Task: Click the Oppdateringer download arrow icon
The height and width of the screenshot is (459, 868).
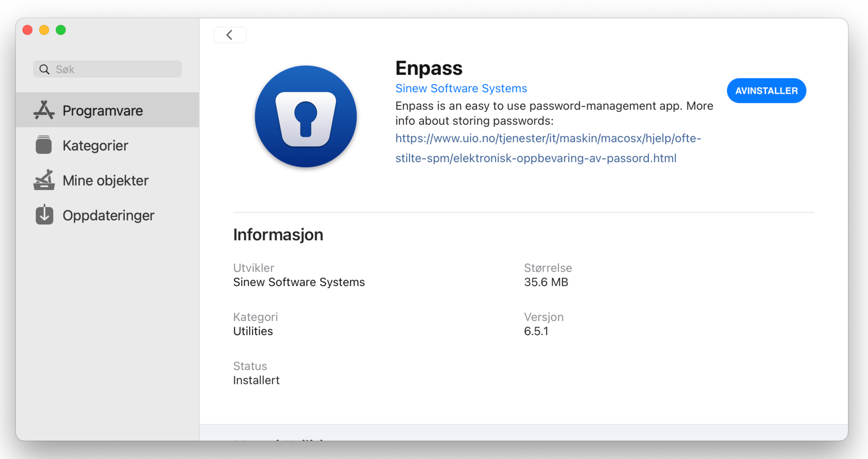Action: point(44,215)
